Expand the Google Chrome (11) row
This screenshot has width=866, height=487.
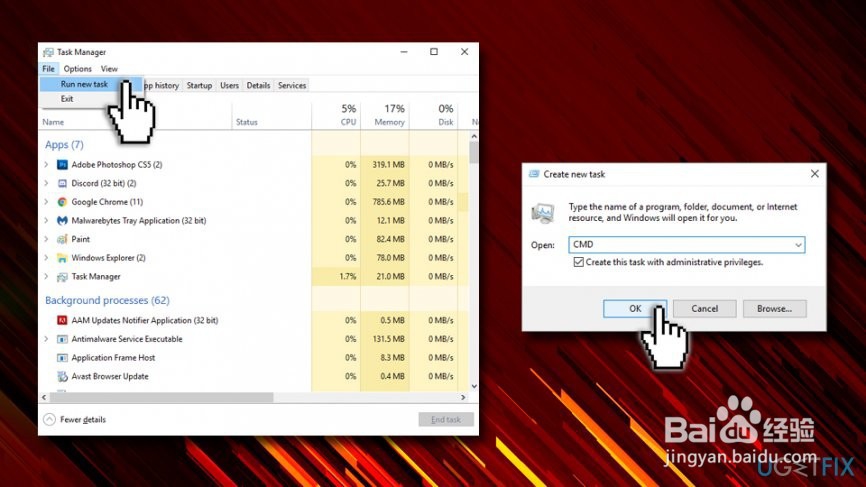point(46,202)
